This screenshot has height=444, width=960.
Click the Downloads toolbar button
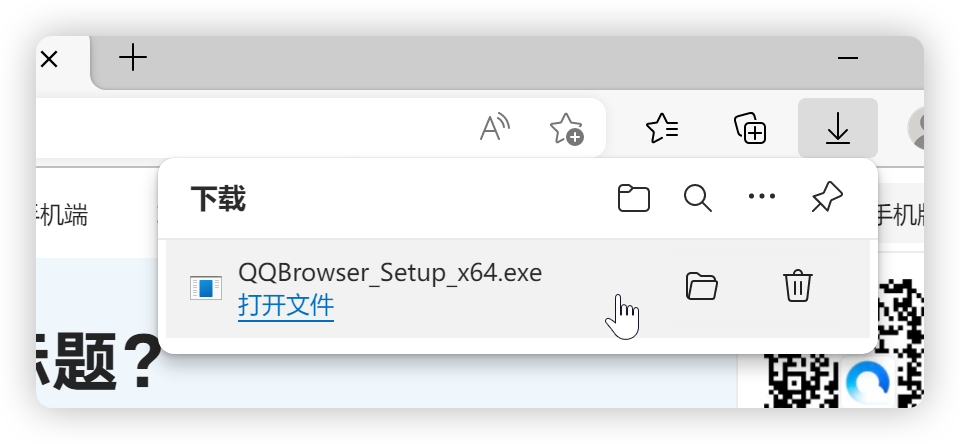(x=837, y=128)
